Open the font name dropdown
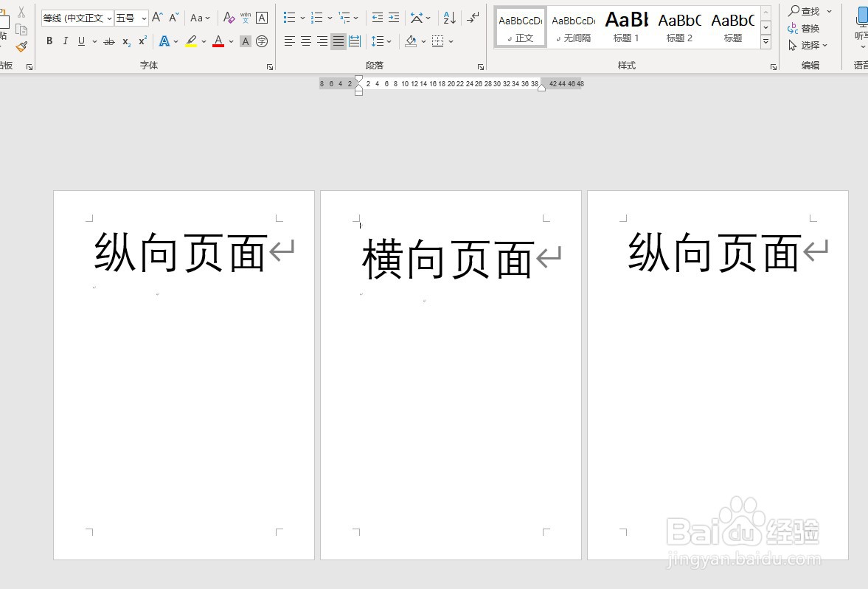 click(108, 18)
